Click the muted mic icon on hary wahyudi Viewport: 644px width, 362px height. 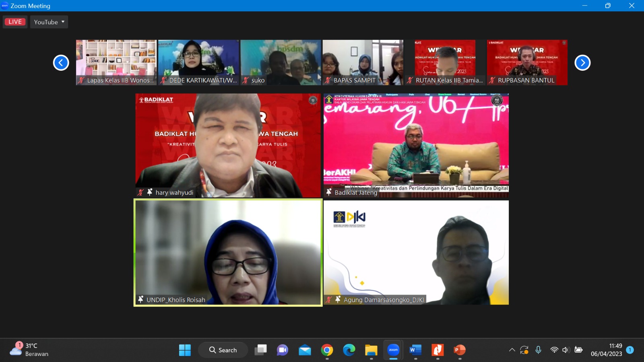coord(140,192)
